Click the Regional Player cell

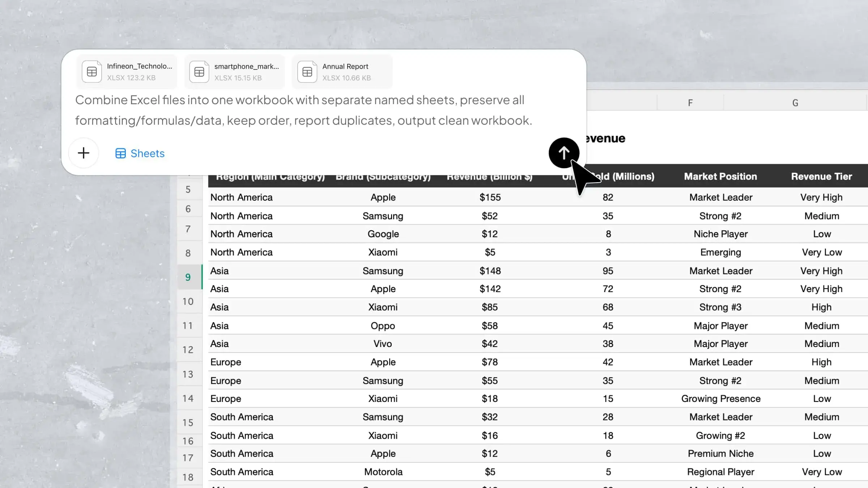coord(720,472)
